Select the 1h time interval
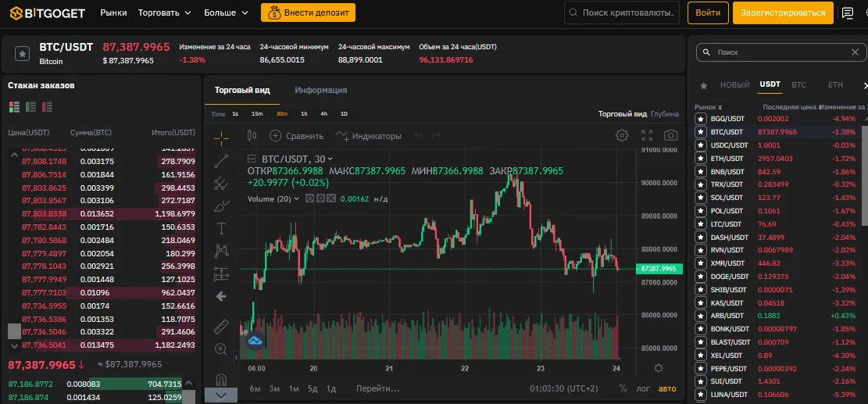The width and height of the screenshot is (868, 404). [304, 113]
